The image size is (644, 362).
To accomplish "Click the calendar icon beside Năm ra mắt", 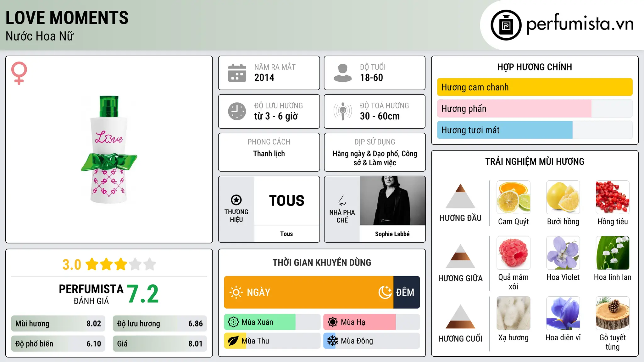I will click(x=237, y=73).
